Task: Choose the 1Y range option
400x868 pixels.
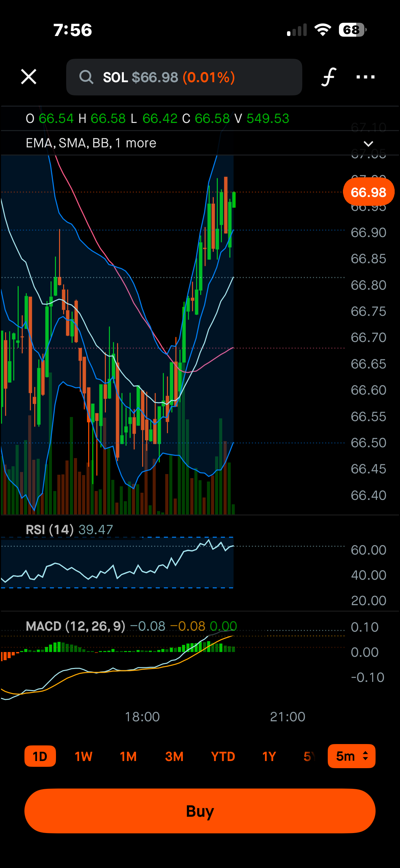Action: pos(269,756)
